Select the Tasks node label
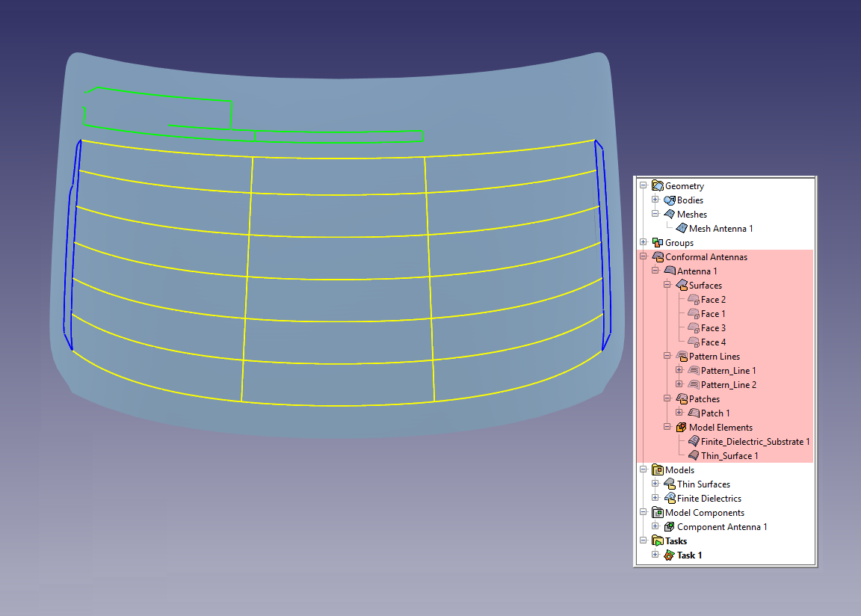 coord(676,541)
